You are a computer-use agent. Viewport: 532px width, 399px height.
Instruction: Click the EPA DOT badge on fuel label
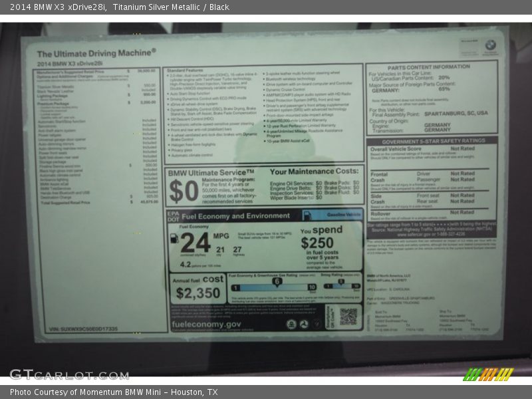click(174, 215)
